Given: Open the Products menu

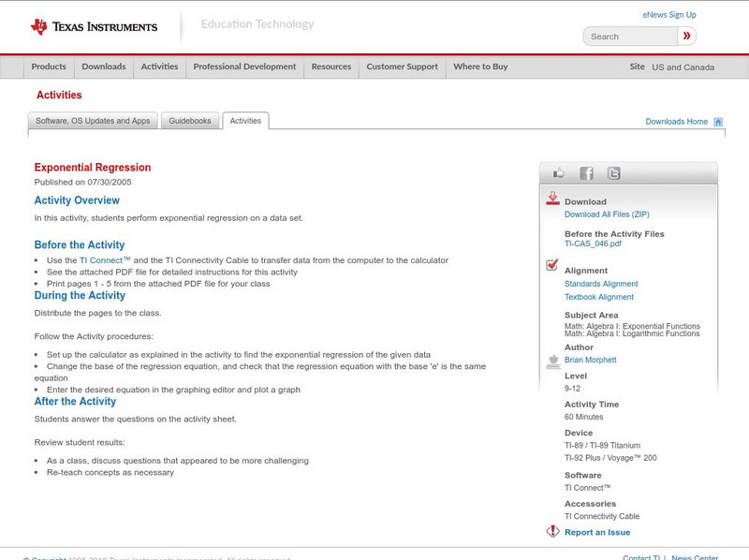Looking at the screenshot, I should tap(49, 66).
